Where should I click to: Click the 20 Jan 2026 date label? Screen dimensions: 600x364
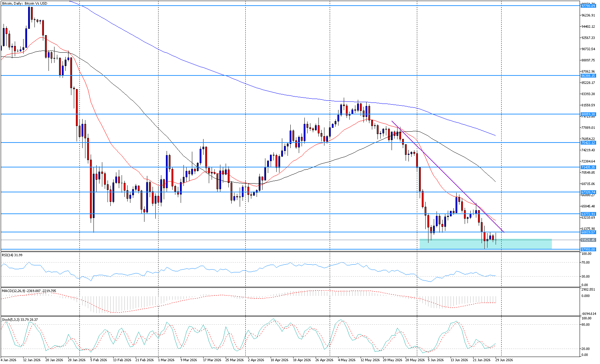(54, 360)
